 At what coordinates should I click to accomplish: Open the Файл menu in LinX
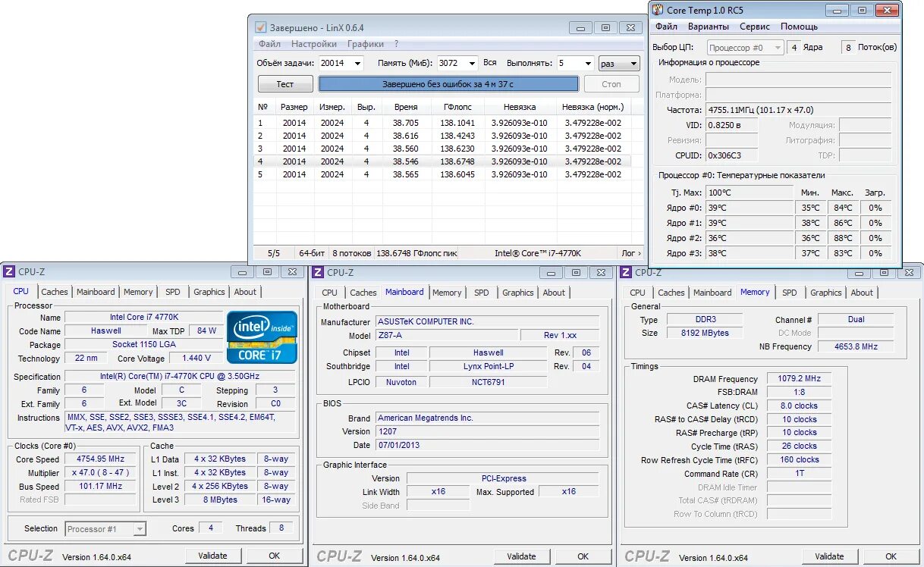point(269,44)
